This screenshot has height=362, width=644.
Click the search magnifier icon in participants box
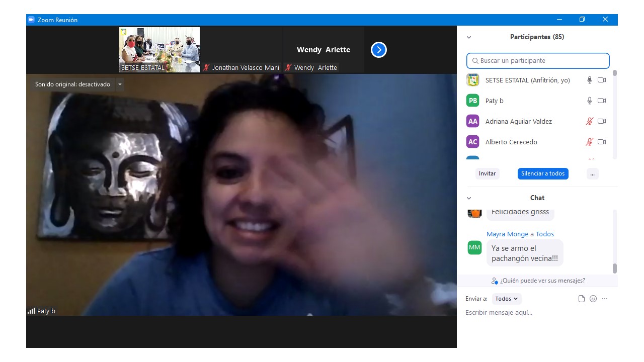click(475, 61)
